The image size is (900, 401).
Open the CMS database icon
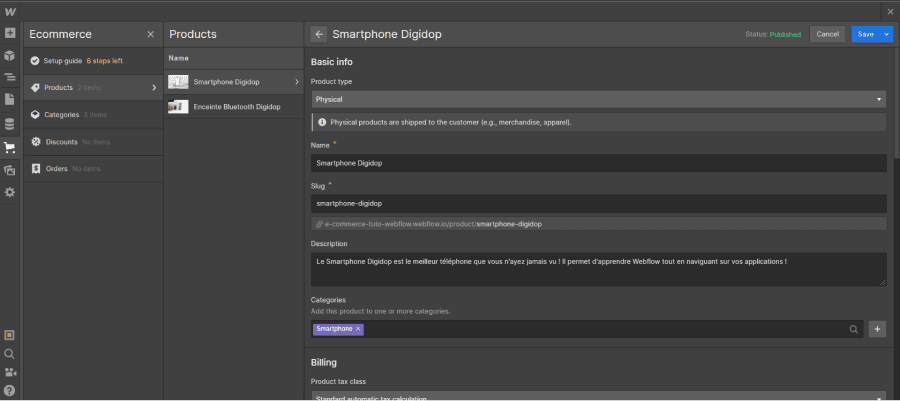point(10,124)
